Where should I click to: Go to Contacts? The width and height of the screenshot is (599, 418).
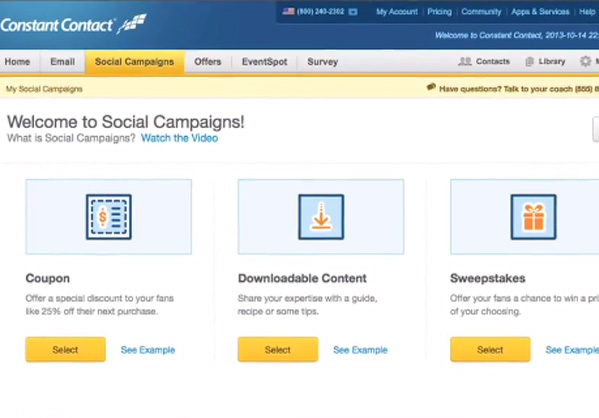(493, 62)
